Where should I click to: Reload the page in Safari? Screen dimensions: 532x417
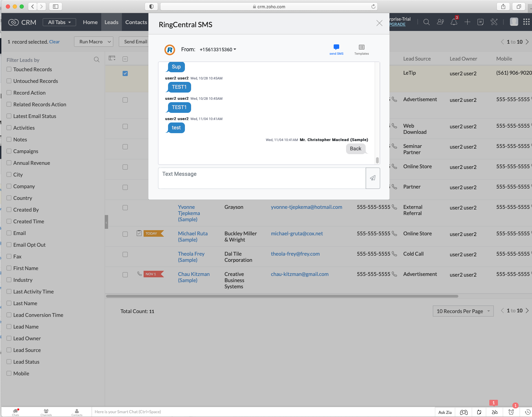[373, 7]
